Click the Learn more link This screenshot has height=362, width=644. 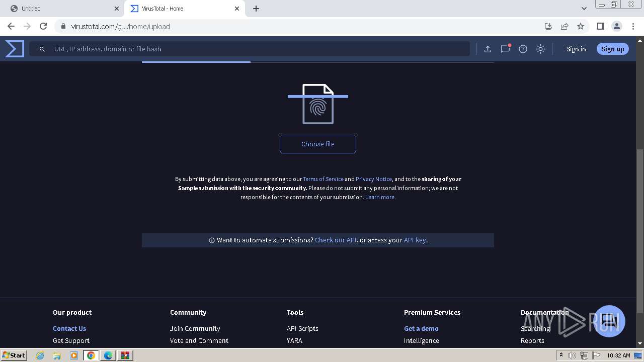[380, 197]
